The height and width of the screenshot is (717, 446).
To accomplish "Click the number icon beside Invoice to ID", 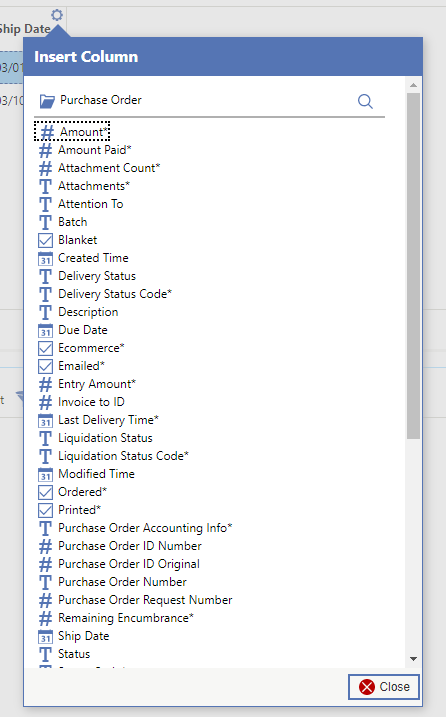I will pyautogui.click(x=45, y=402).
